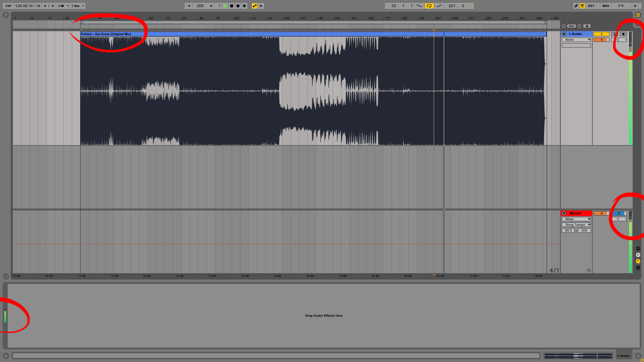
Task: Toggle the Loop switch
Action: coord(429,6)
